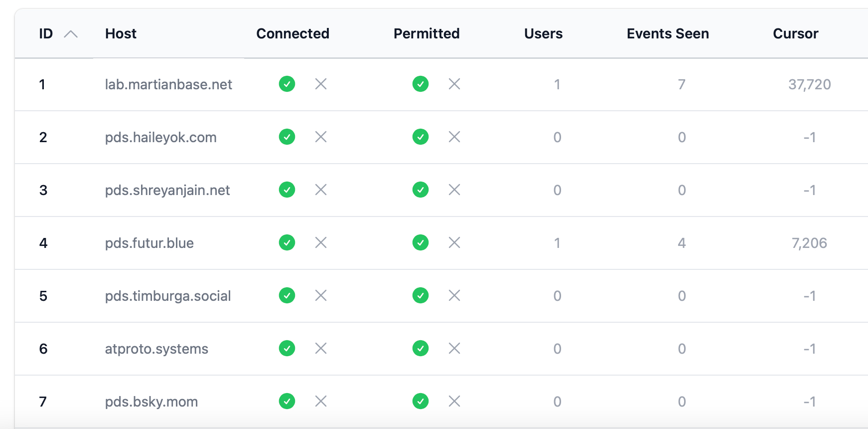Image resolution: width=868 pixels, height=429 pixels.
Task: Click the ID sort arrow chevron
Action: click(x=71, y=34)
